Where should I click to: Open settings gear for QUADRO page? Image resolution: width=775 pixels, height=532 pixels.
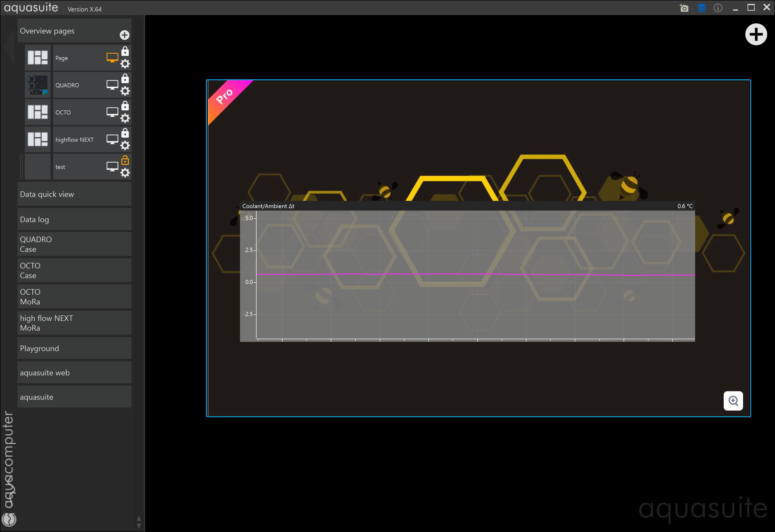(x=125, y=91)
